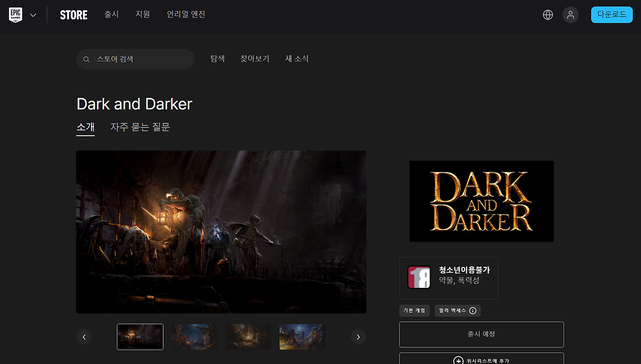This screenshot has width=641, height=364.
Task: Select the 탐색 navigation tab
Action: (x=217, y=59)
